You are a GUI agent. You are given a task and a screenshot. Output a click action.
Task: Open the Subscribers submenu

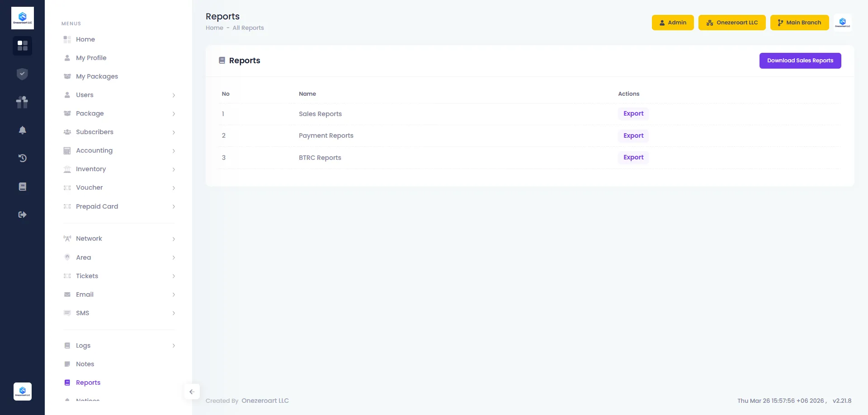(x=174, y=132)
